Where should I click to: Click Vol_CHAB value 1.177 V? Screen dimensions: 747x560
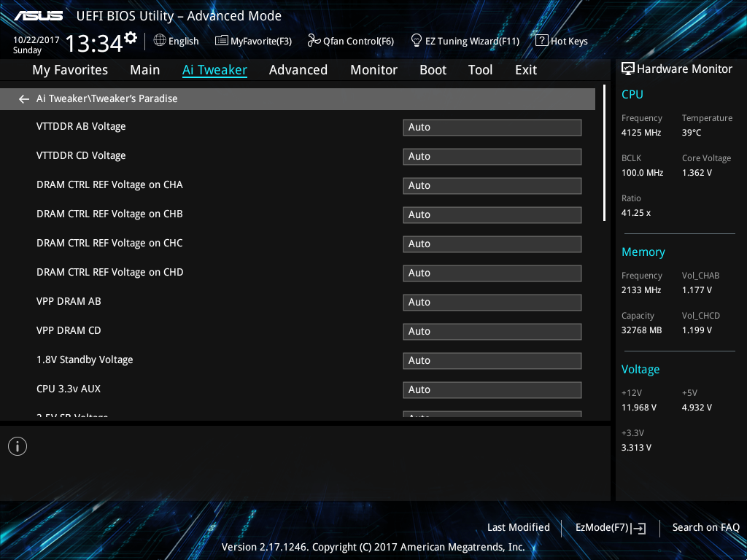[x=697, y=290]
